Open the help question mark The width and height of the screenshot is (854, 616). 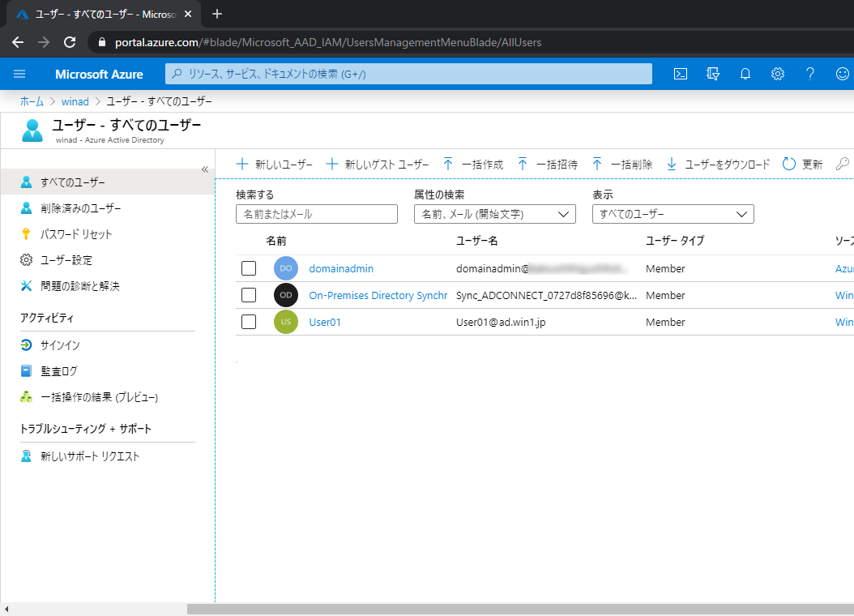click(810, 74)
